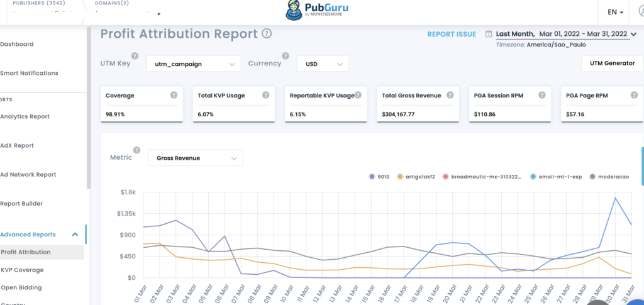Click the help icon on Total KVP Usage card
644x305 pixels.
click(x=265, y=95)
